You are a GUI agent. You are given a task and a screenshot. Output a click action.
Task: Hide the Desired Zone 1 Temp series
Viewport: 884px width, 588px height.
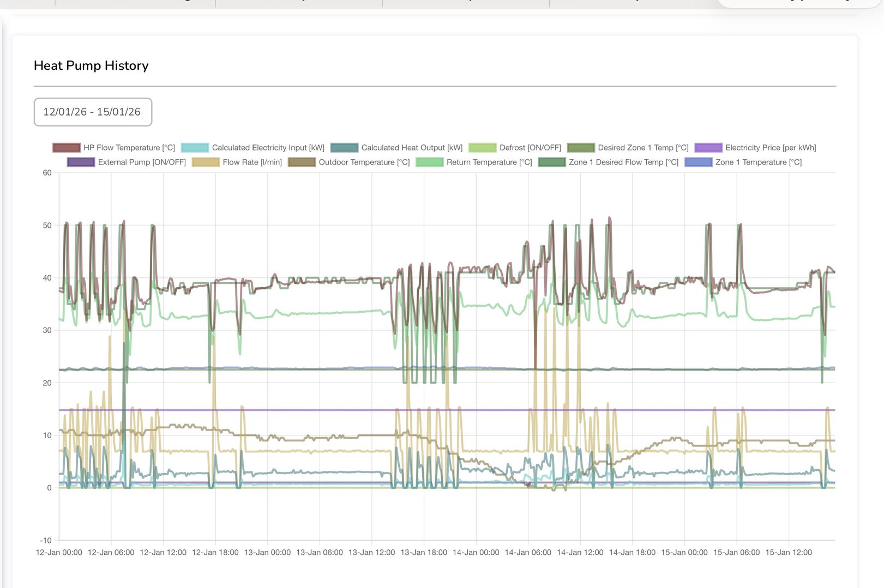click(628, 148)
